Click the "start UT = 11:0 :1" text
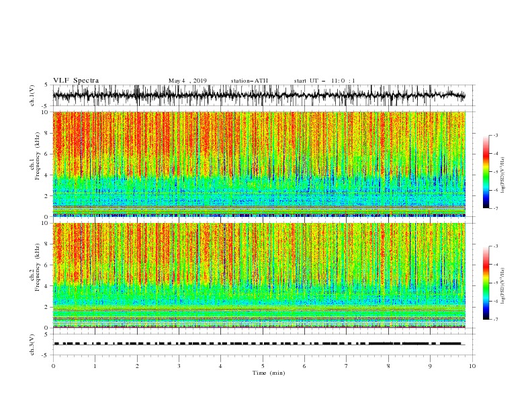 pos(324,81)
